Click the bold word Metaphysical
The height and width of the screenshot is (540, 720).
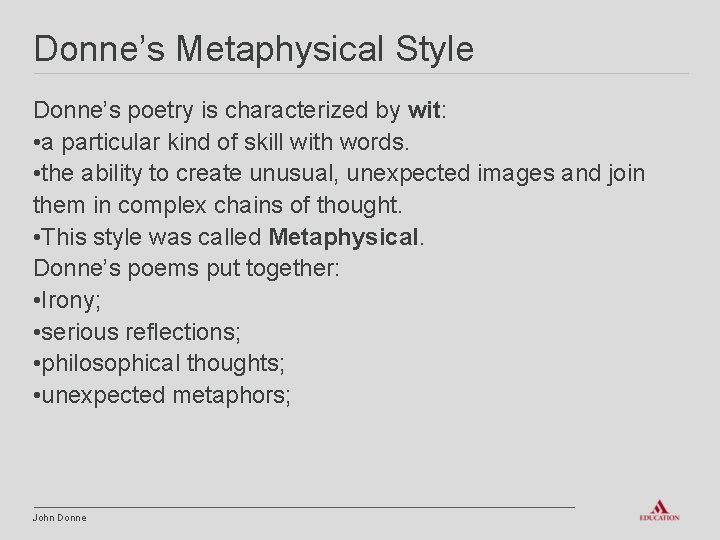(343, 238)
